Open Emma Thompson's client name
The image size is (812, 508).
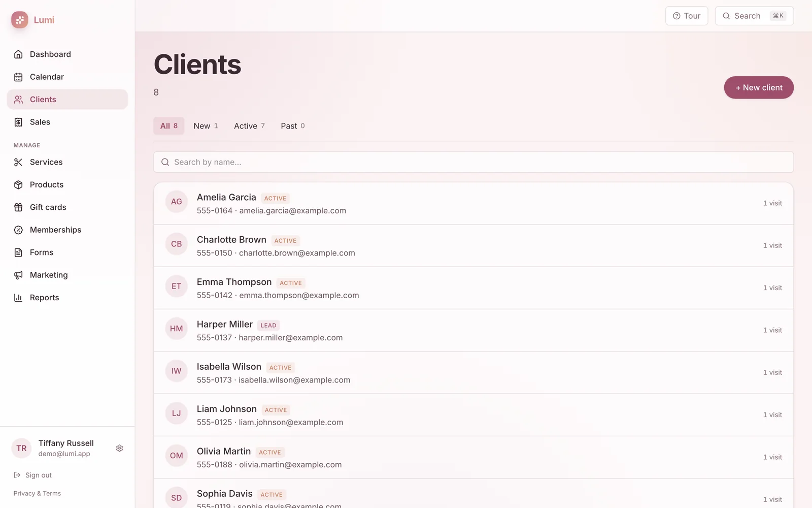click(234, 282)
